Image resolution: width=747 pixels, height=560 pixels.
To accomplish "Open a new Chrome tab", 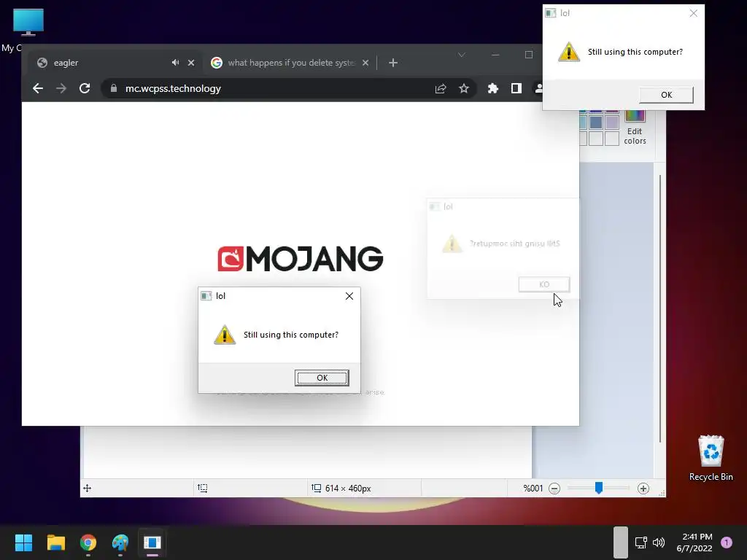I will click(393, 63).
